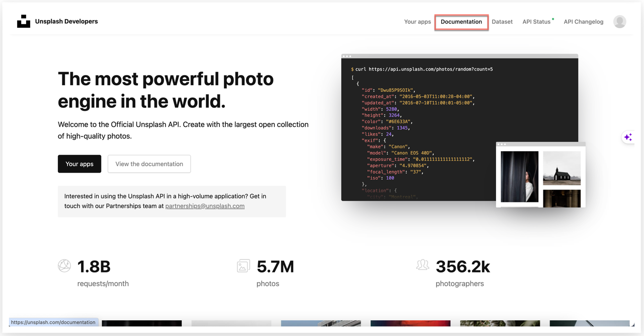This screenshot has width=644, height=336.
Task: Open Your apps in the top navigation
Action: point(418,22)
